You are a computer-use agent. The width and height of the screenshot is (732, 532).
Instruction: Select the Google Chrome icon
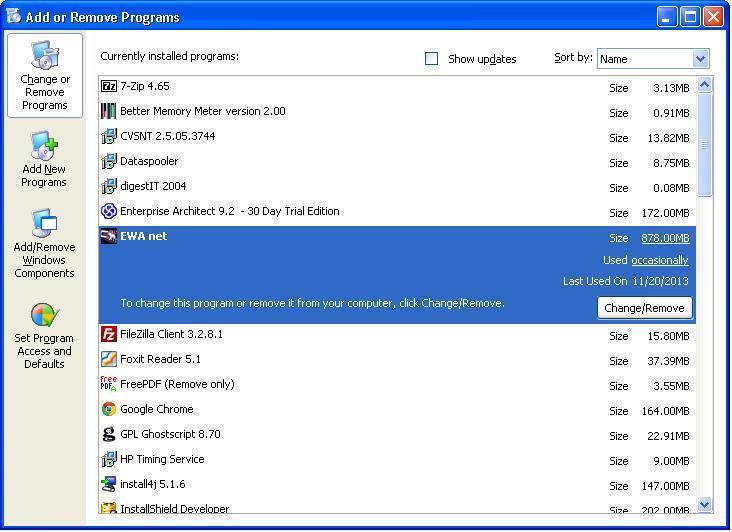click(x=109, y=410)
